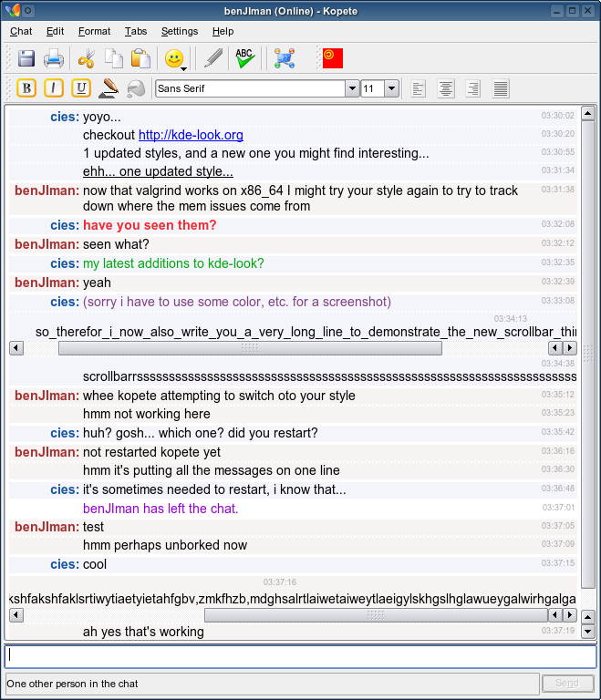The image size is (601, 700).
Task: Click the 'ehh... one updated style...' message
Action: (158, 171)
